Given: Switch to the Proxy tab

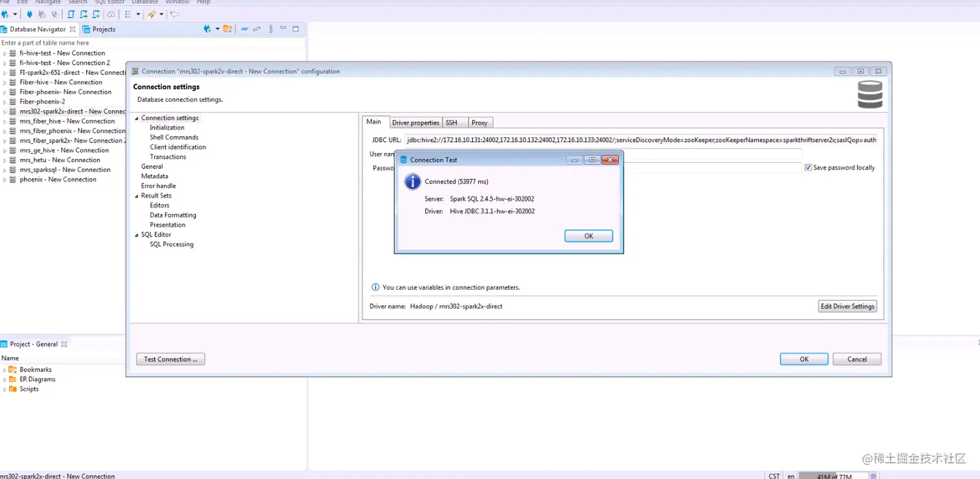Looking at the screenshot, I should (x=480, y=123).
